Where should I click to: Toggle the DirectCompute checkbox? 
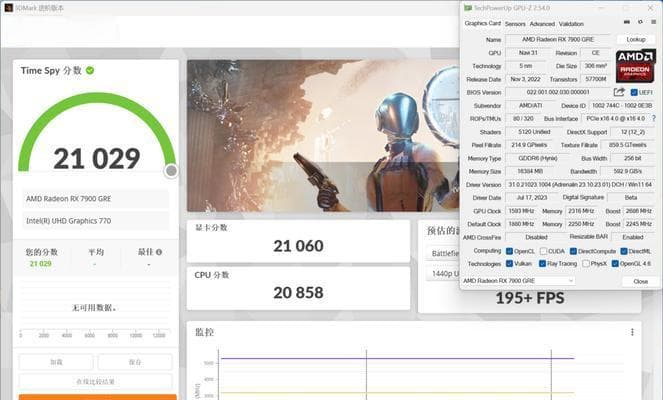pyautogui.click(x=573, y=251)
